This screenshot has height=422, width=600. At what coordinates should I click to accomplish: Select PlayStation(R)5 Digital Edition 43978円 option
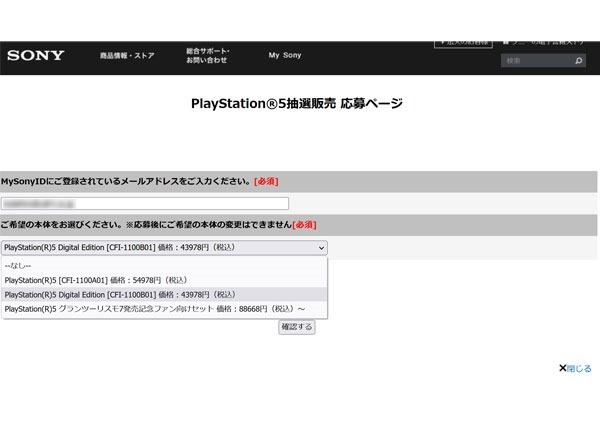pyautogui.click(x=165, y=295)
